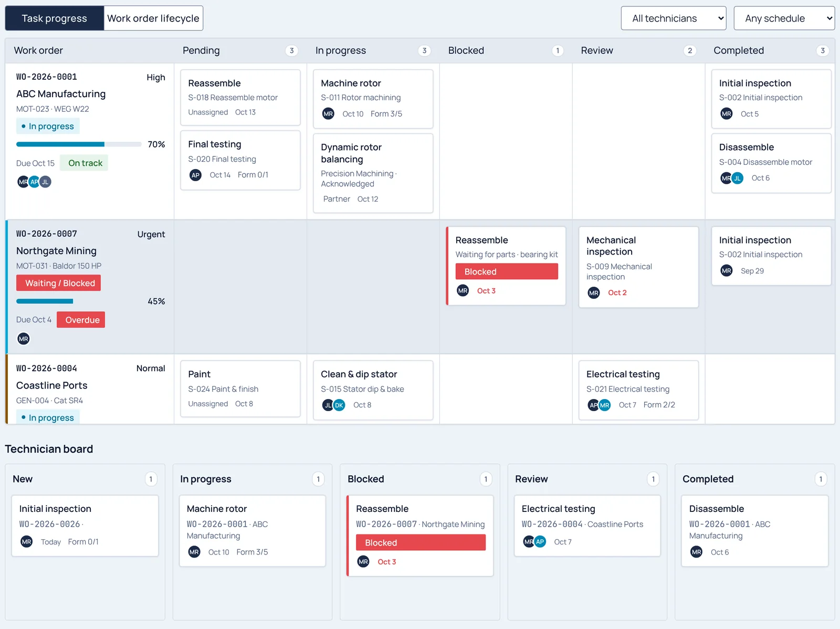Click the Waiting / Blocked status badge

click(59, 283)
